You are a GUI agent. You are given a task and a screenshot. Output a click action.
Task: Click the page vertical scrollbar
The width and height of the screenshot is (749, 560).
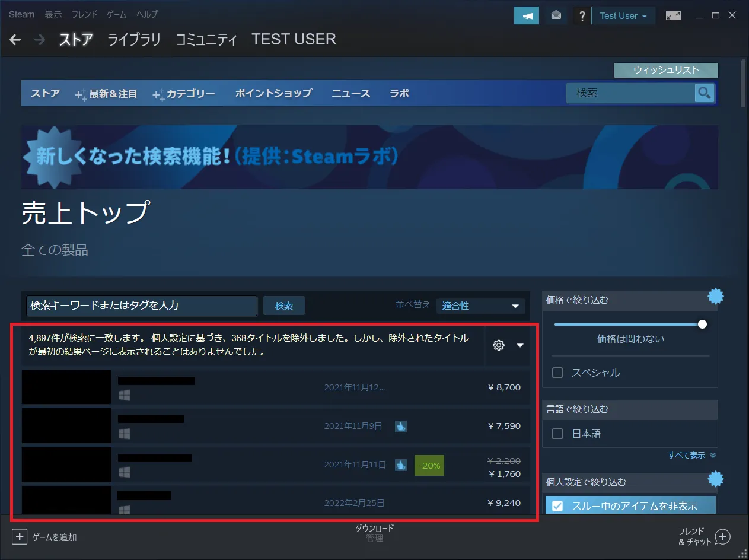(744, 83)
